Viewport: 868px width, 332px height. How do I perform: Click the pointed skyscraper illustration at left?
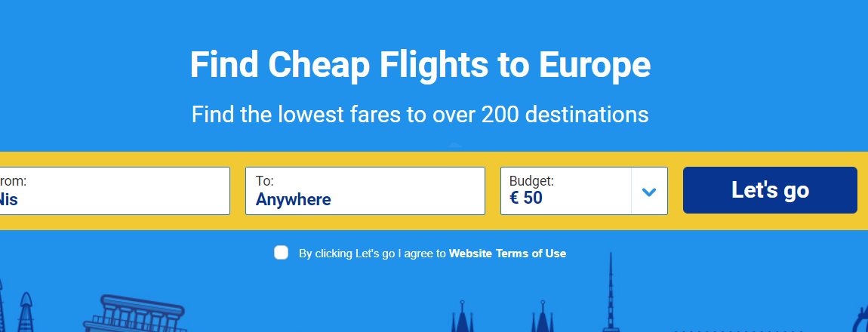pyautogui.click(x=26, y=312)
